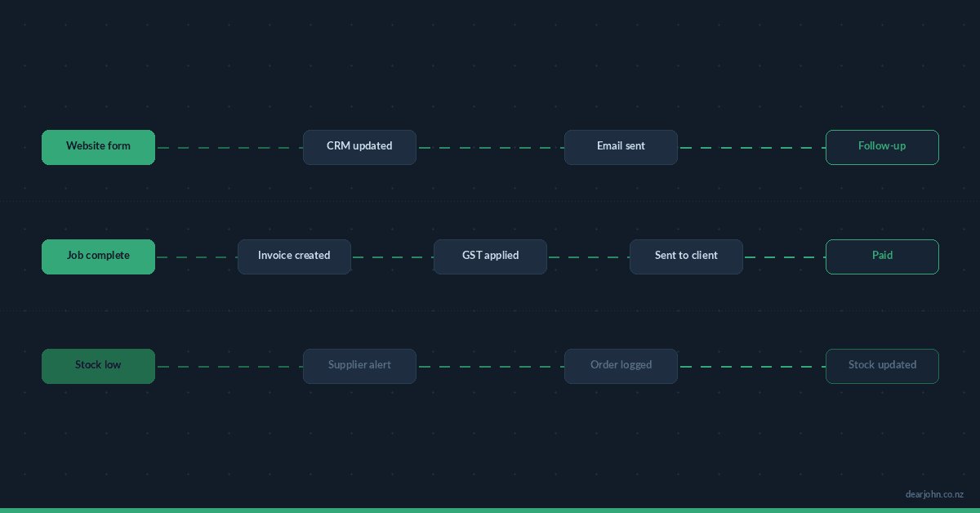This screenshot has width=980, height=513.
Task: Open the dearjohn.co.nz link
Action: (x=933, y=493)
